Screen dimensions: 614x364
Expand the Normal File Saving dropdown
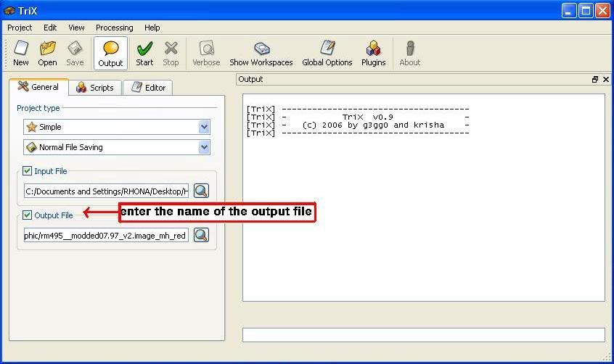[204, 147]
